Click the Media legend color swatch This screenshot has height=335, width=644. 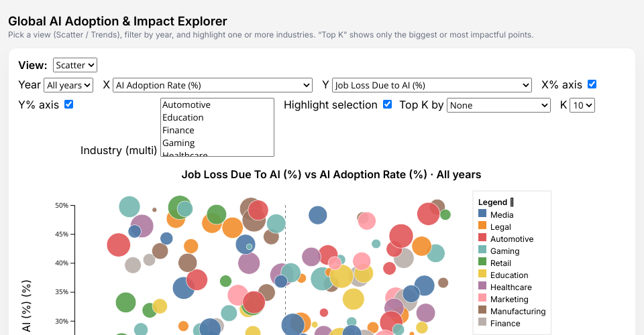pyautogui.click(x=482, y=214)
